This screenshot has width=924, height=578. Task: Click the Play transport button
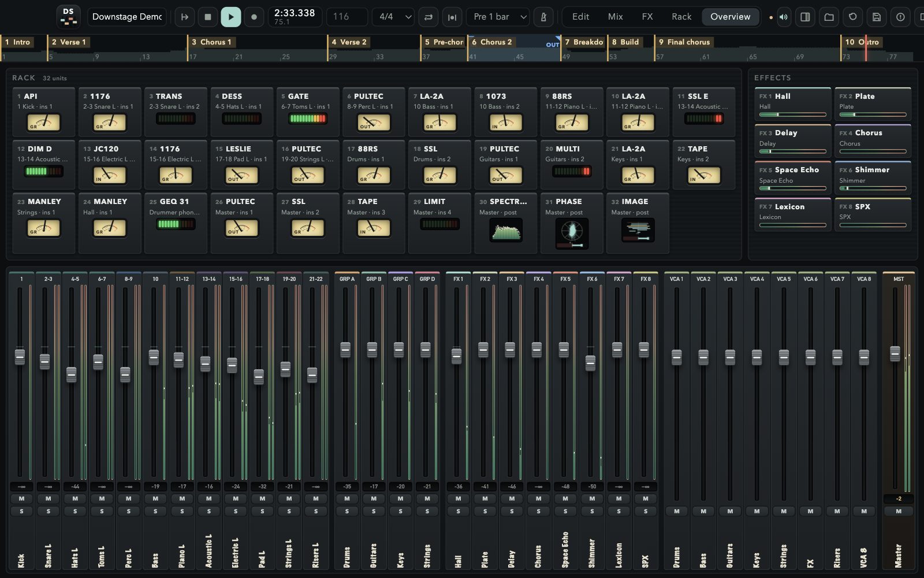tap(230, 17)
